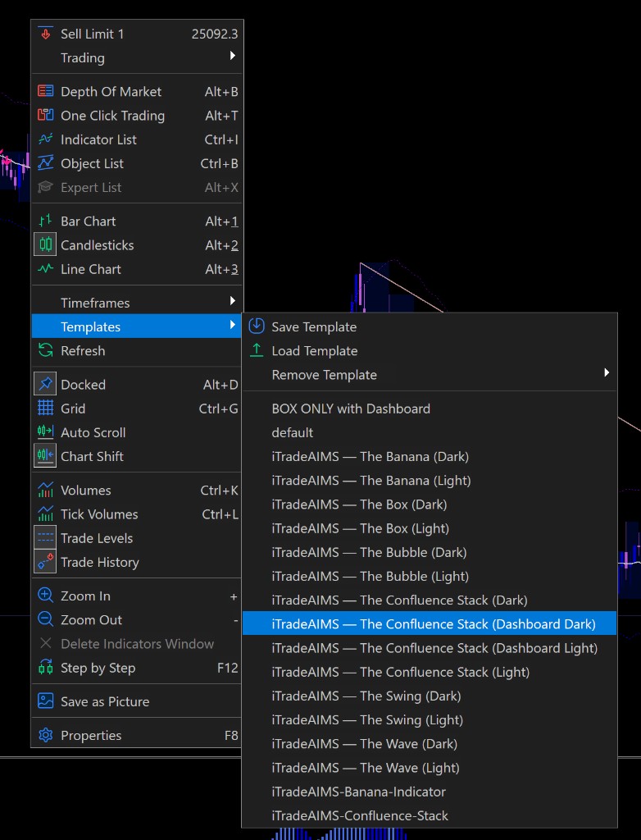Expand the Trading submenu arrow
The width and height of the screenshot is (641, 840).
(x=233, y=56)
